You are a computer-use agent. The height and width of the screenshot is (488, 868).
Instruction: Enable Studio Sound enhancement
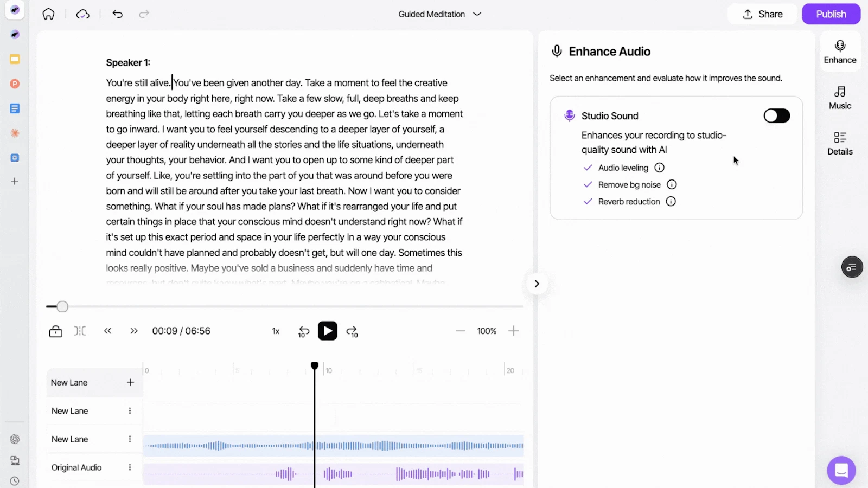click(776, 115)
